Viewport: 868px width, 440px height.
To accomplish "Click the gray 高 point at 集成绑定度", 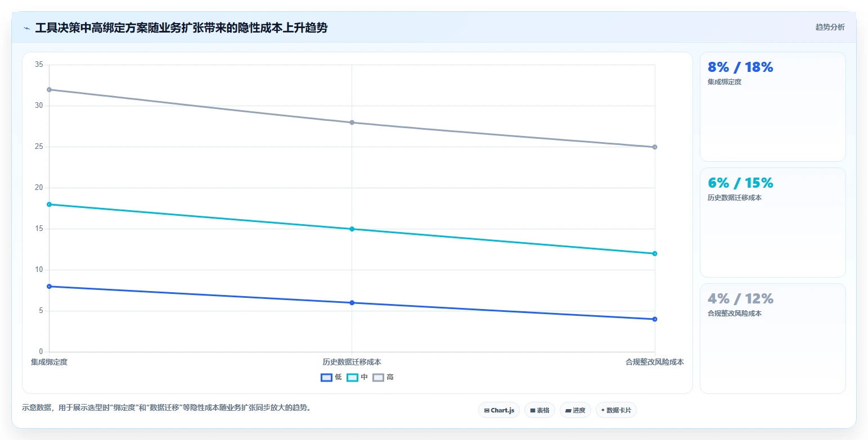I will [x=49, y=89].
